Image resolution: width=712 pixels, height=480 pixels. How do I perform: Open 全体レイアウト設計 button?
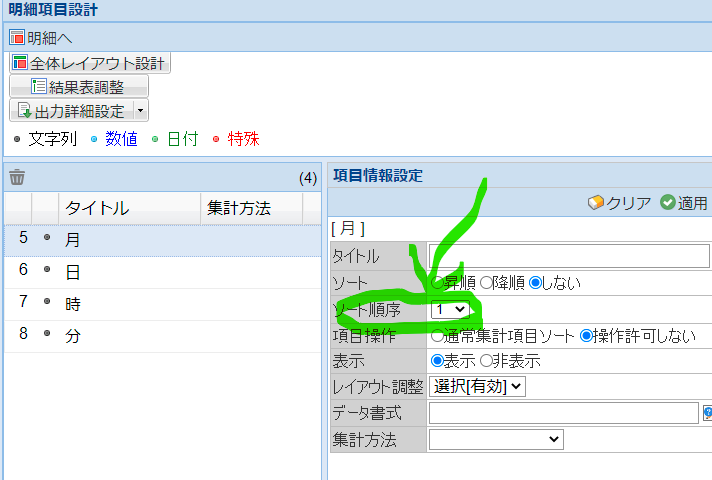coord(90,63)
